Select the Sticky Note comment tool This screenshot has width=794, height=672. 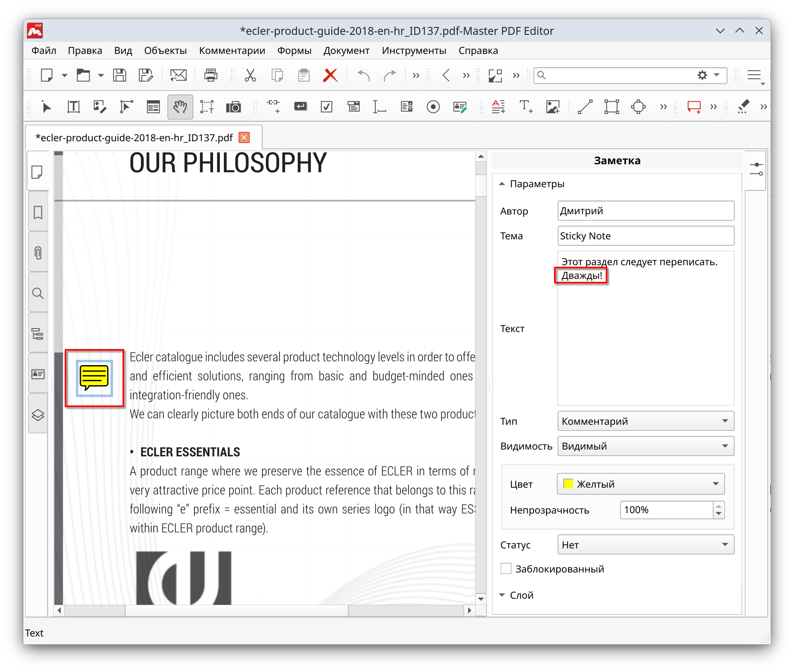coord(694,107)
